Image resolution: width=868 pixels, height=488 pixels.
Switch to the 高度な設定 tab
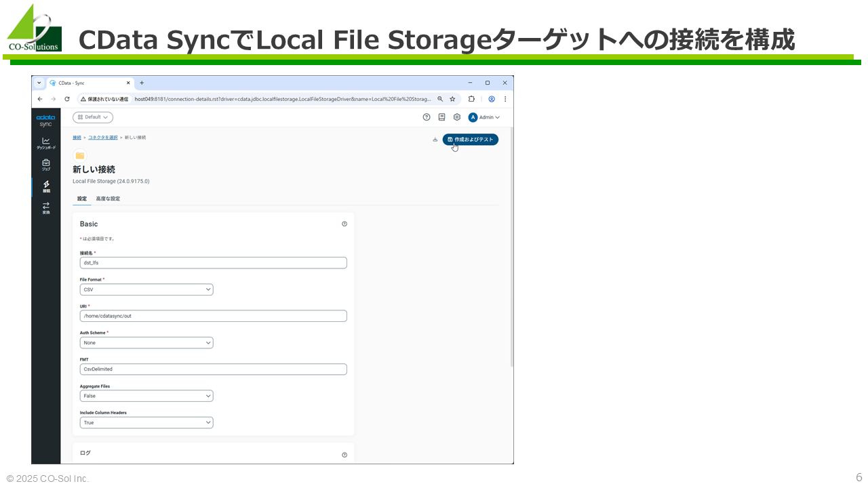click(x=108, y=199)
